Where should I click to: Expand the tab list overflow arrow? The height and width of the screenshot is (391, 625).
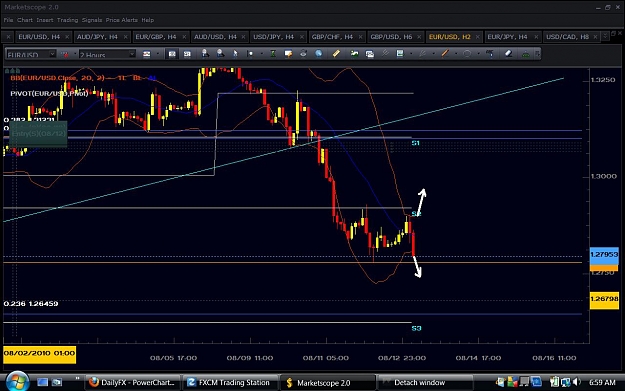click(605, 36)
